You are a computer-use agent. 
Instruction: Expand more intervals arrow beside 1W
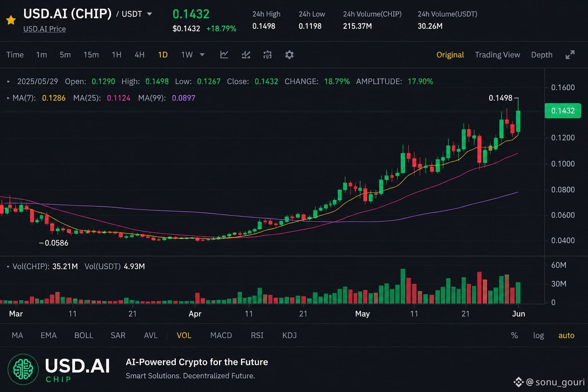point(202,55)
